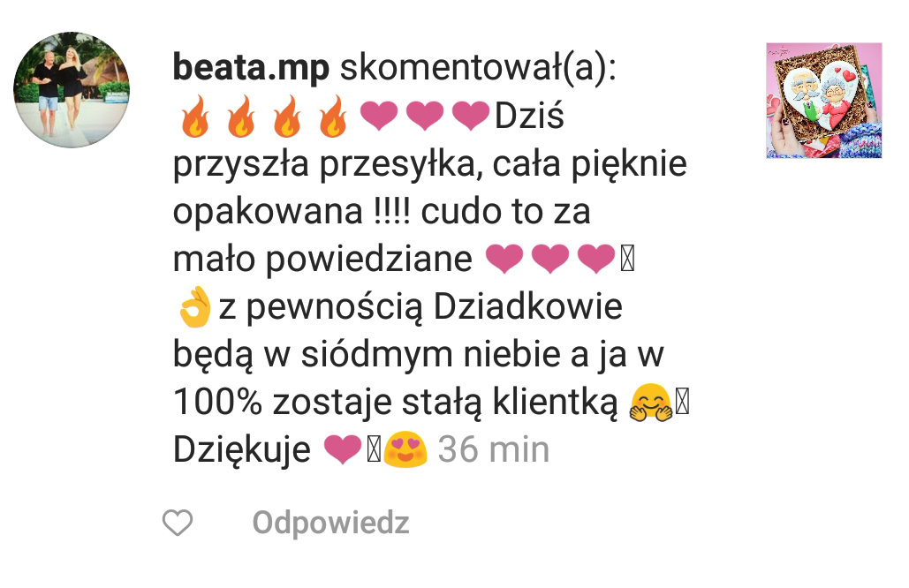Viewport: 909px width, 588px height.
Task: Open the beata.mp username link
Action: pos(251,69)
